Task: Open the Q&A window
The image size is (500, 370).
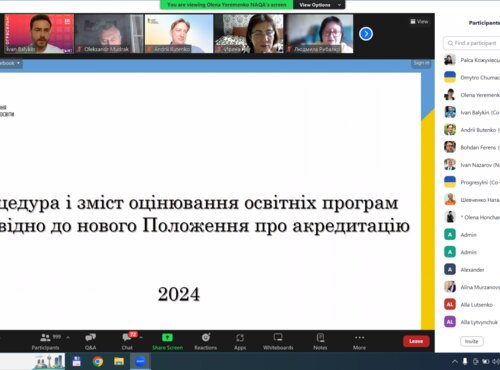Action: click(x=90, y=342)
